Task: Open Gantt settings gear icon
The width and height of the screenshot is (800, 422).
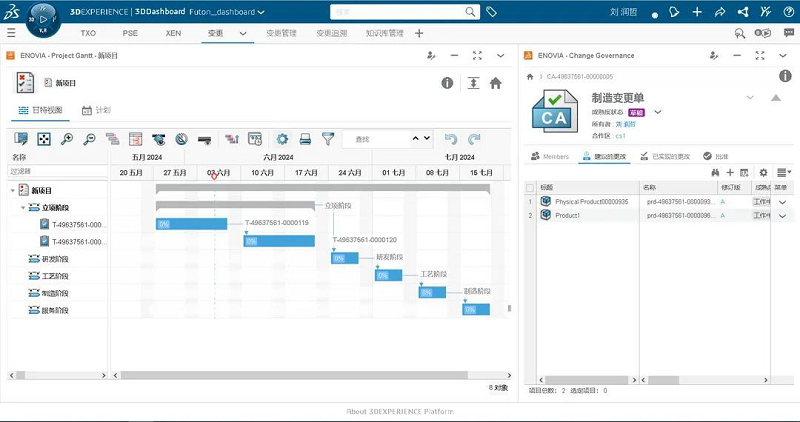Action: 283,139
